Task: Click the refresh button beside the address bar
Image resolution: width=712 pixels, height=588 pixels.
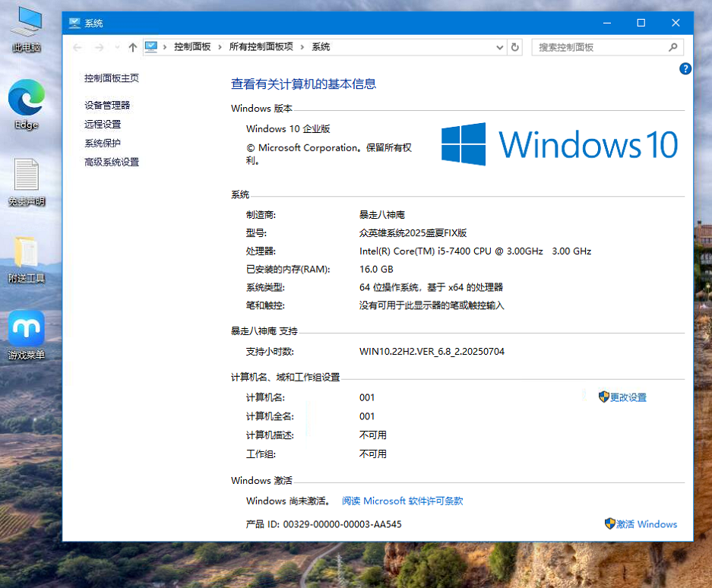Action: [x=515, y=47]
